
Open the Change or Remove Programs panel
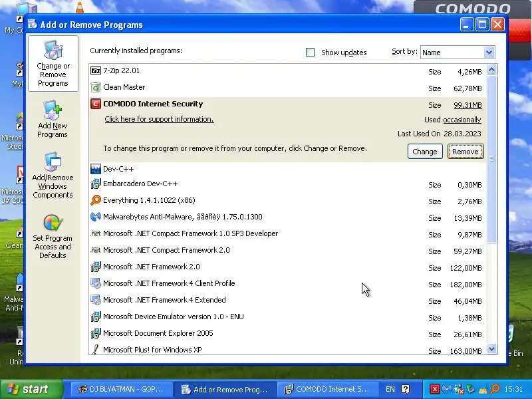53,64
